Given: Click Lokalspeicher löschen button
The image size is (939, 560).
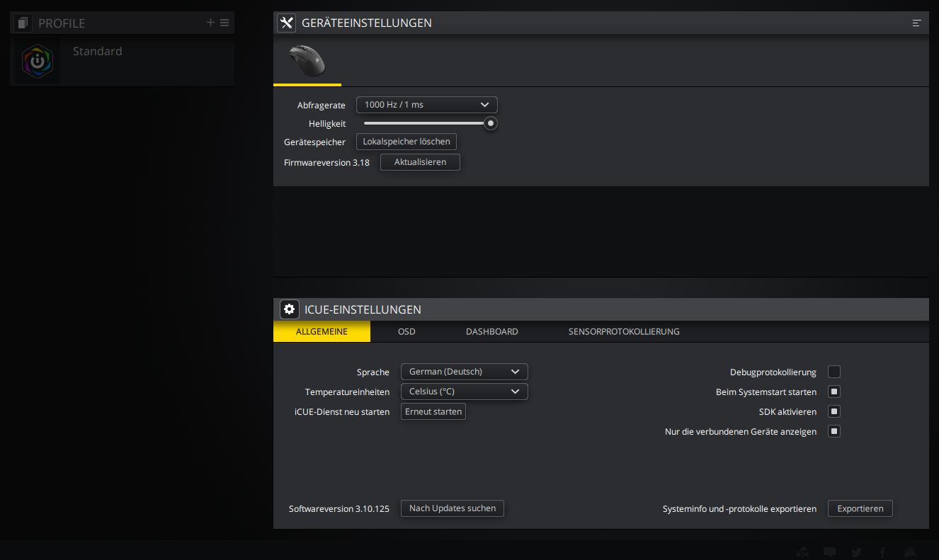Looking at the screenshot, I should click(x=406, y=142).
